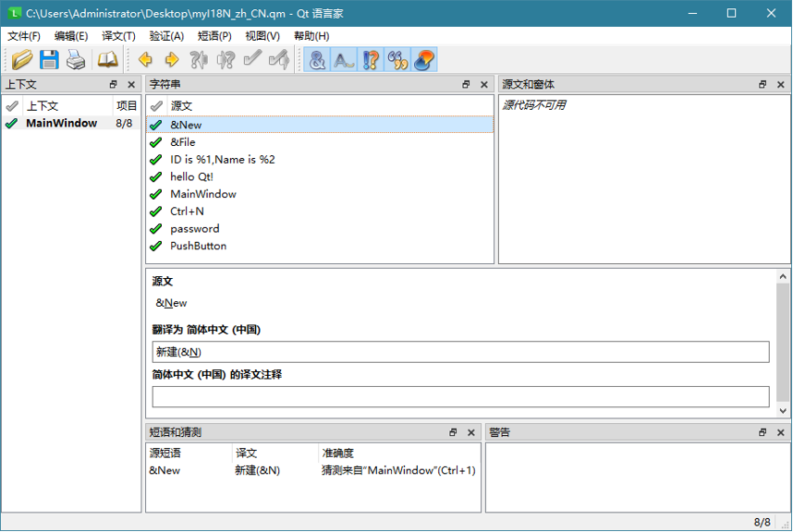This screenshot has height=532, width=793.
Task: Close the 上下文 panel
Action: [131, 84]
